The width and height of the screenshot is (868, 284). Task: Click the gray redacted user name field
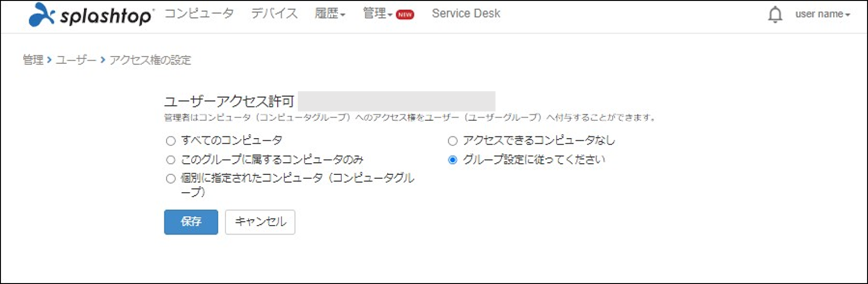397,101
